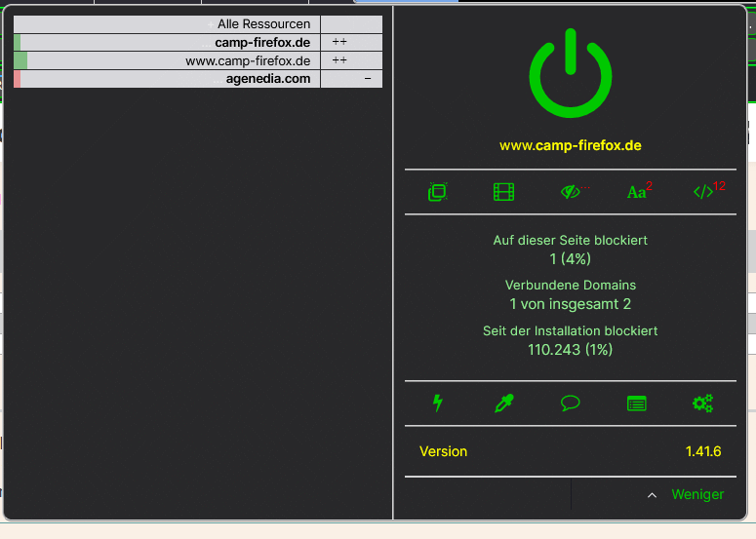Toggle pop-up blocking icon
This screenshot has height=539, width=756.
point(438,192)
